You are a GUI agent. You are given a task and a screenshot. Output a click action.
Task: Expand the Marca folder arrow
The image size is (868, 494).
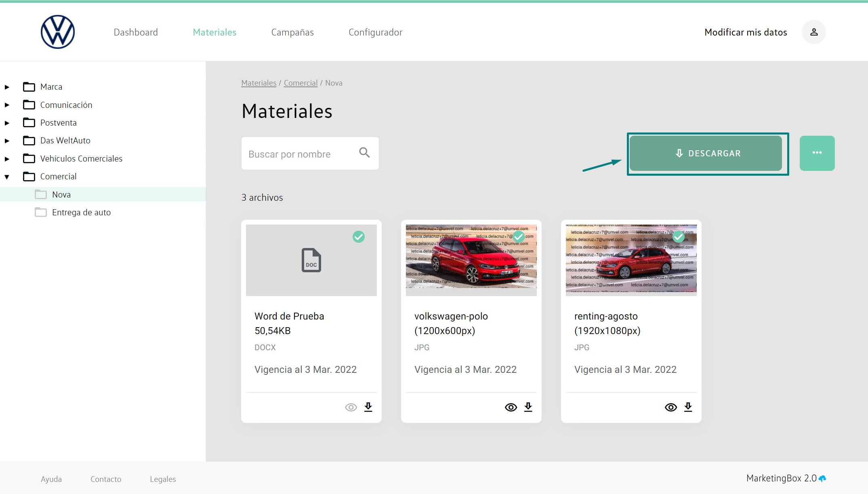pyautogui.click(x=7, y=87)
